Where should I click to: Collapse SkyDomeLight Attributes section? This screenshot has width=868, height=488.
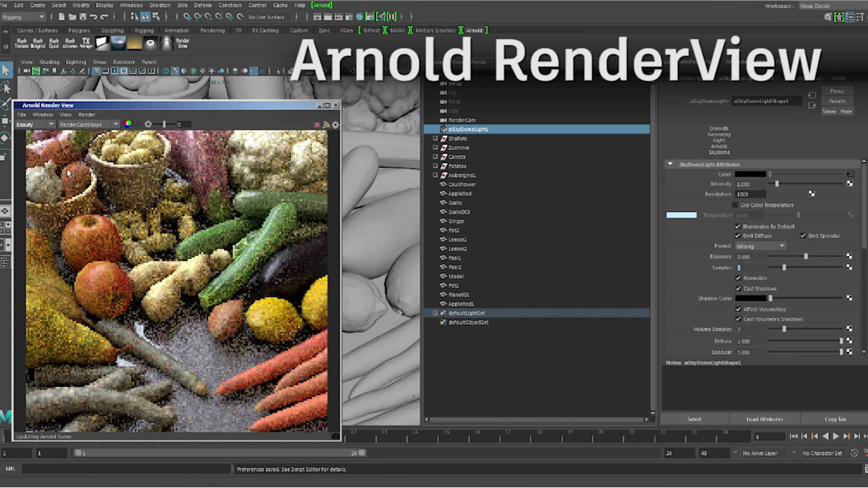point(670,164)
